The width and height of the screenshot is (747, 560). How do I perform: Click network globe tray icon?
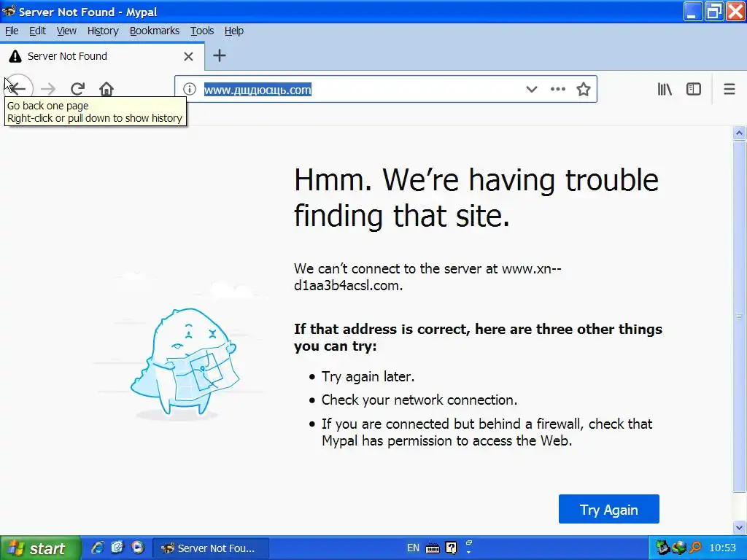[x=679, y=548]
